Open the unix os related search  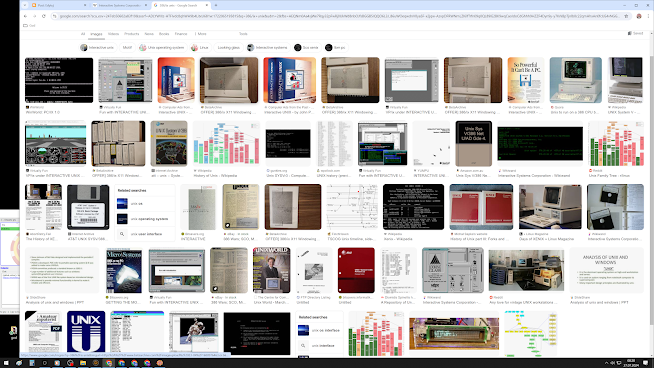[145, 204]
